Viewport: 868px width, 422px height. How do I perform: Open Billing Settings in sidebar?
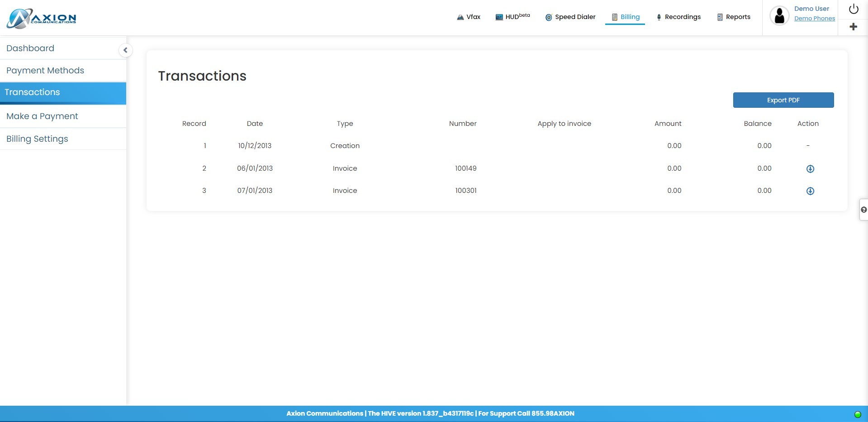pos(63,139)
